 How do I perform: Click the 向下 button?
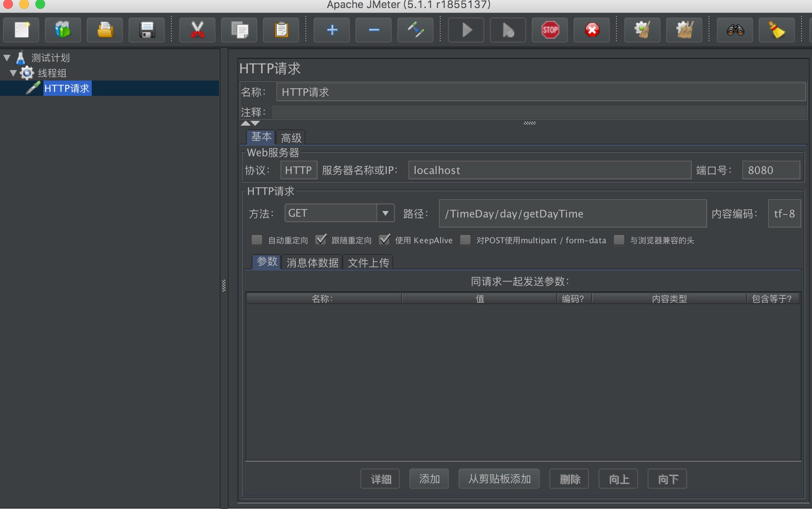(667, 479)
